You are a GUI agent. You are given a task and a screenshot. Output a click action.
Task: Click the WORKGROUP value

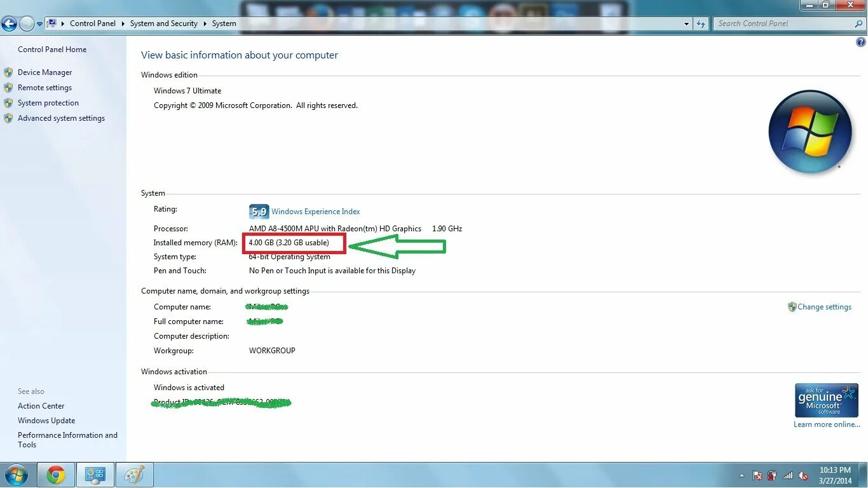pos(272,351)
